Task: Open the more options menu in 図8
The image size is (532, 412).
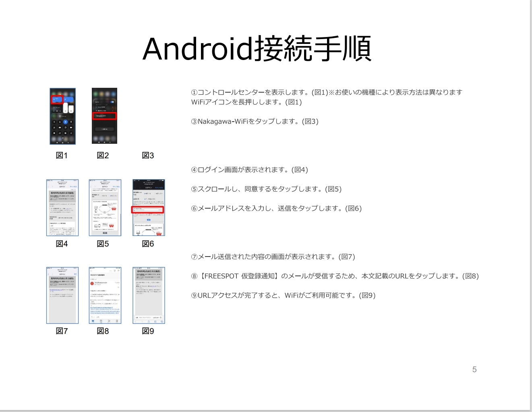Action: (111, 271)
